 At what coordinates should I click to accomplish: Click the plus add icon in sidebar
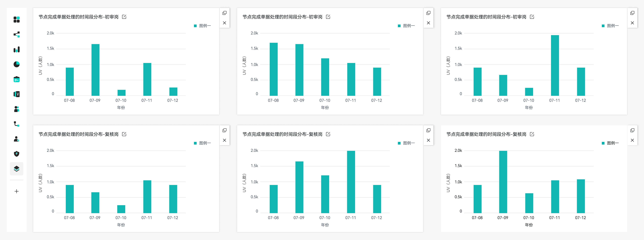(16, 191)
